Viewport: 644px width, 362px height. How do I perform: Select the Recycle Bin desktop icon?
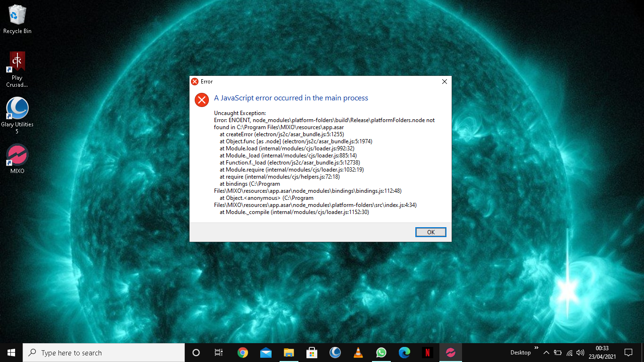(x=17, y=20)
